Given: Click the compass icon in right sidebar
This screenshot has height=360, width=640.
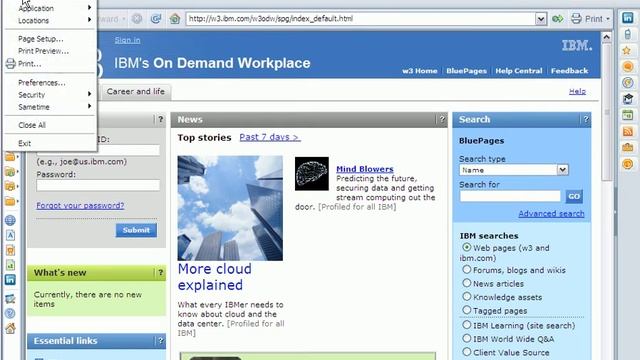Looking at the screenshot, I should pos(628,83).
